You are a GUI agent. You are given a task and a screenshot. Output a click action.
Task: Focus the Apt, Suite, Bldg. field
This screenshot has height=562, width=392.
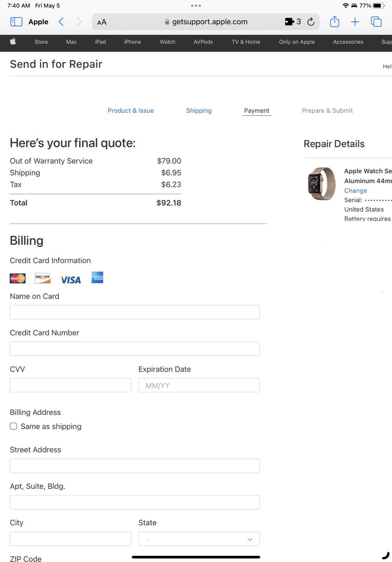(135, 503)
